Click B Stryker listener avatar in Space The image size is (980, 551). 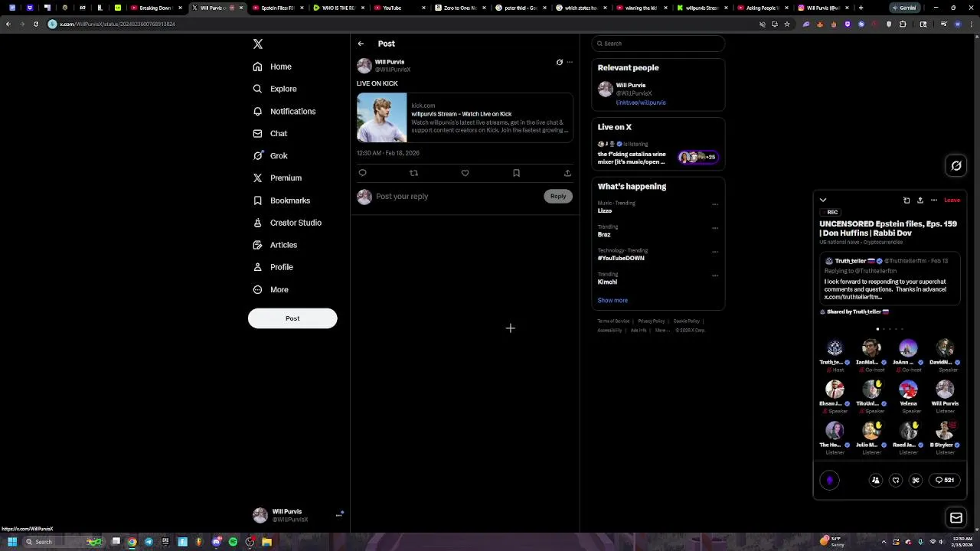(x=945, y=432)
